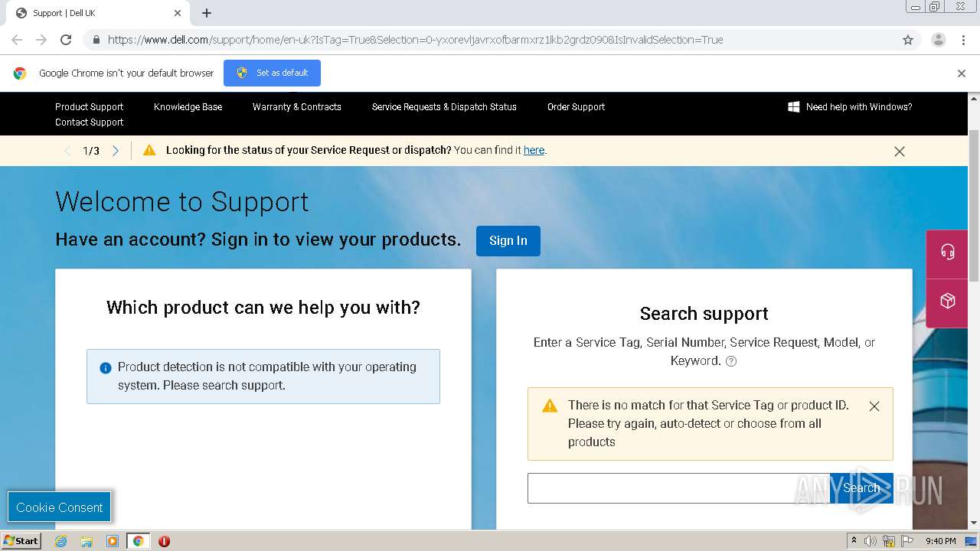This screenshot has height=551, width=980.
Task: Click the Sign In button
Action: 508,240
